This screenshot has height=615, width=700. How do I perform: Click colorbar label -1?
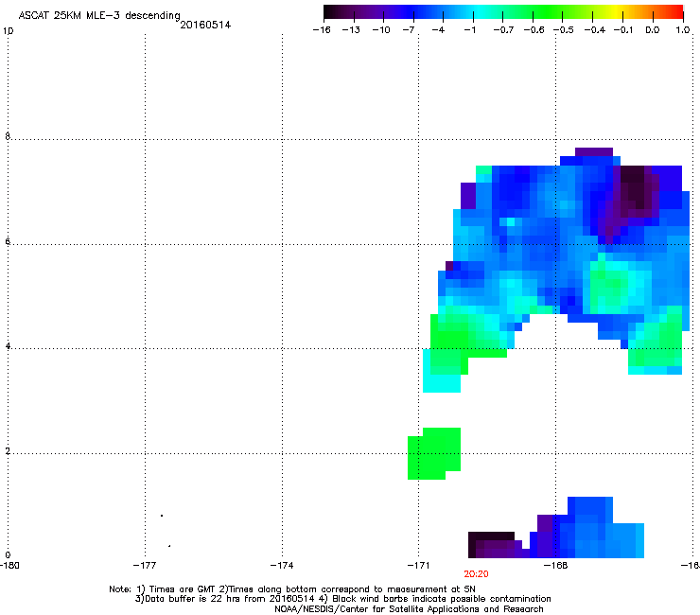pyautogui.click(x=469, y=30)
